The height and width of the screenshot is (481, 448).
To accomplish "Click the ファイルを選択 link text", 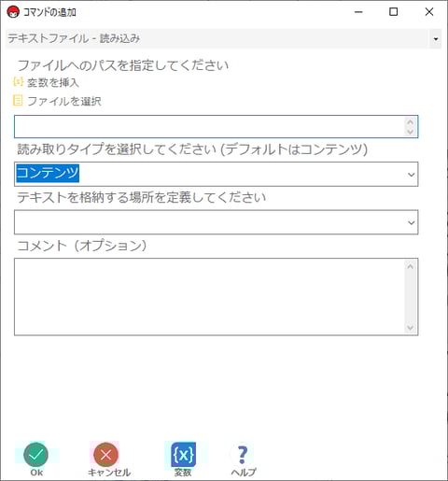I will 64,101.
